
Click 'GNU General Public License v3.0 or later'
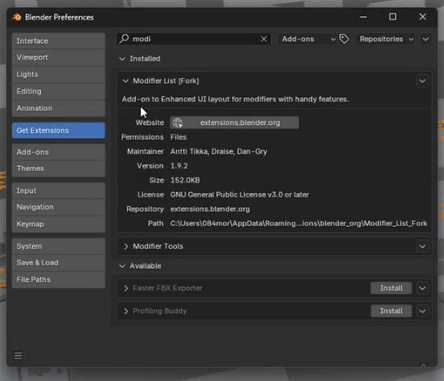tap(239, 195)
